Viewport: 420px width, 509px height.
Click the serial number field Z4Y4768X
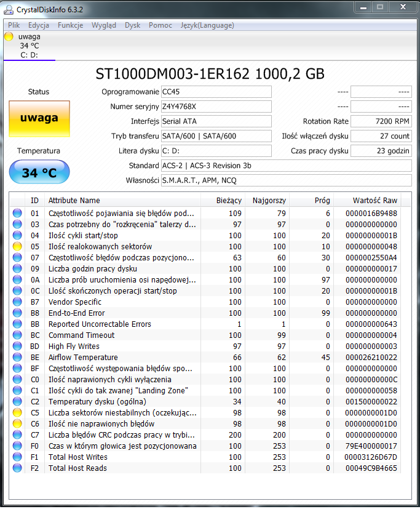pyautogui.click(x=216, y=106)
